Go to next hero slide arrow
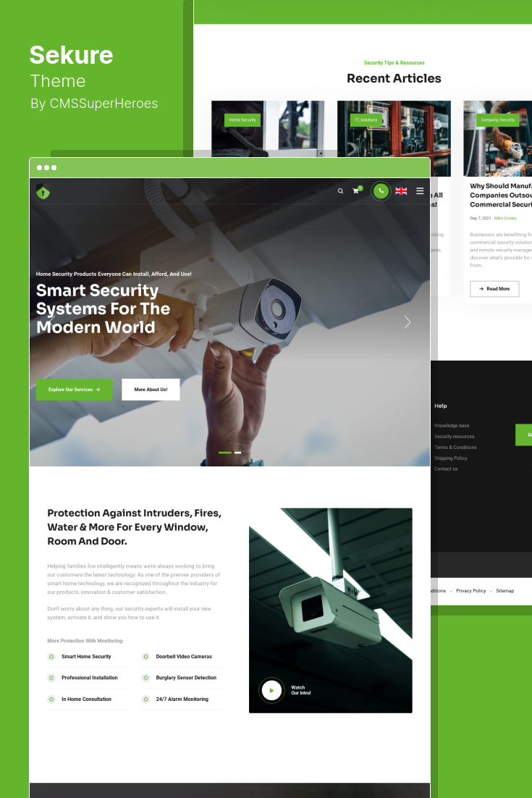 pyautogui.click(x=408, y=322)
